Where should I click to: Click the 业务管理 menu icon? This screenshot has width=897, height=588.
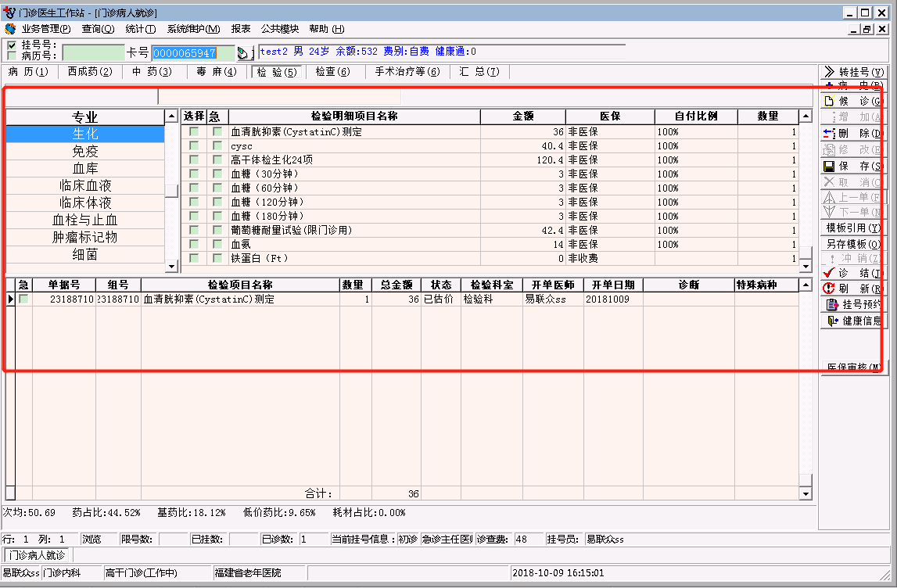point(10,29)
